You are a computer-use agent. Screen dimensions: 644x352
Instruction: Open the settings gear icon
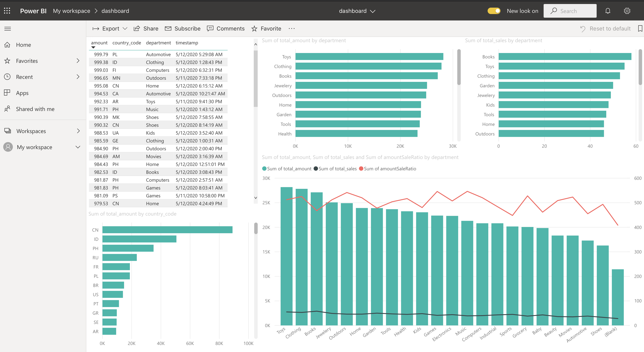pyautogui.click(x=627, y=11)
